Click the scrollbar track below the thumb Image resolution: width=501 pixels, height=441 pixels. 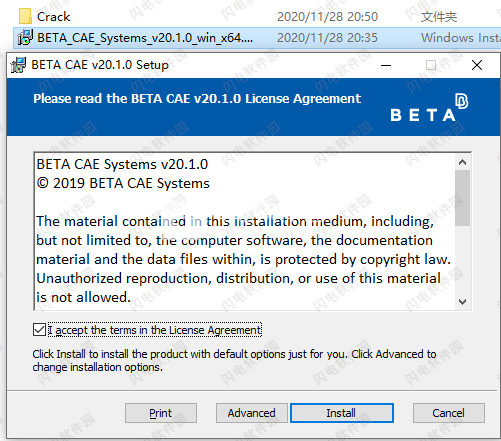coord(462,260)
